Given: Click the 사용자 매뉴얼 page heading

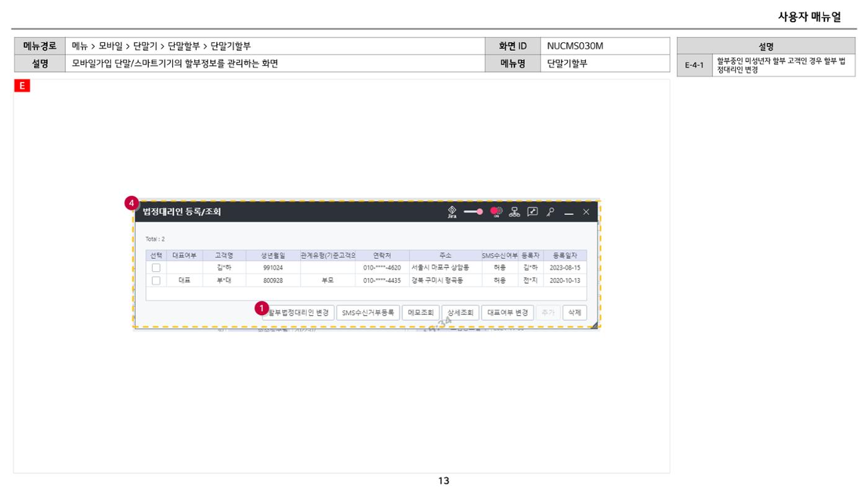Looking at the screenshot, I should click(809, 17).
